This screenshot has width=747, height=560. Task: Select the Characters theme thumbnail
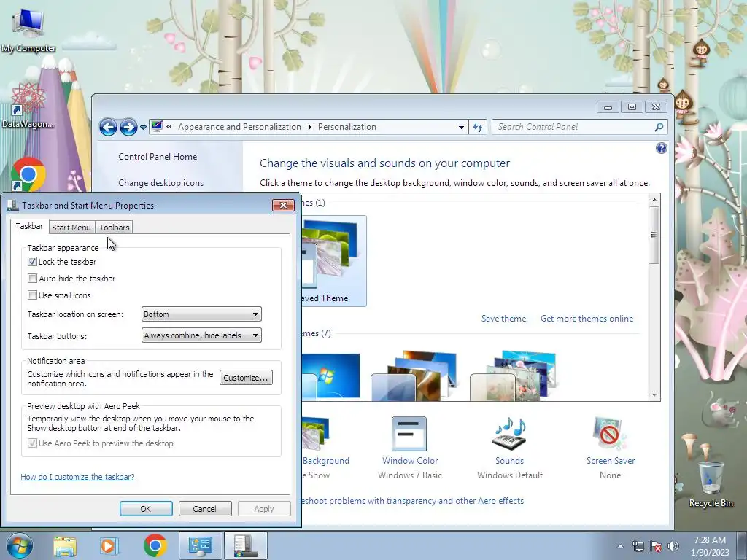pyautogui.click(x=513, y=376)
